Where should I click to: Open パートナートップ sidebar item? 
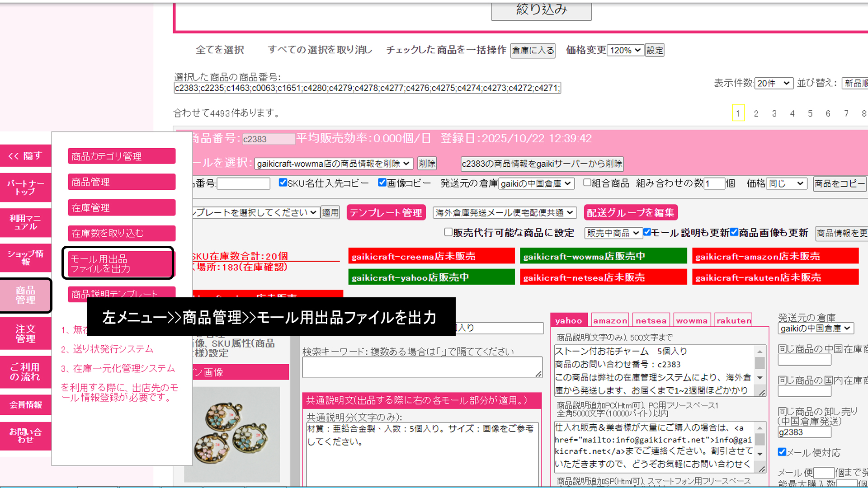pos(25,188)
